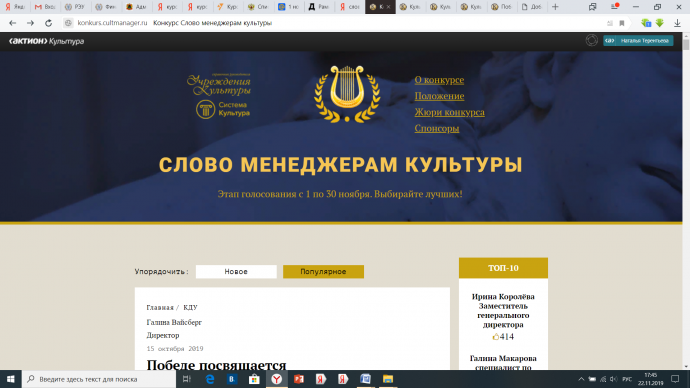The height and width of the screenshot is (388, 690).
Task: Open the О конкурсе link
Action: coord(439,80)
